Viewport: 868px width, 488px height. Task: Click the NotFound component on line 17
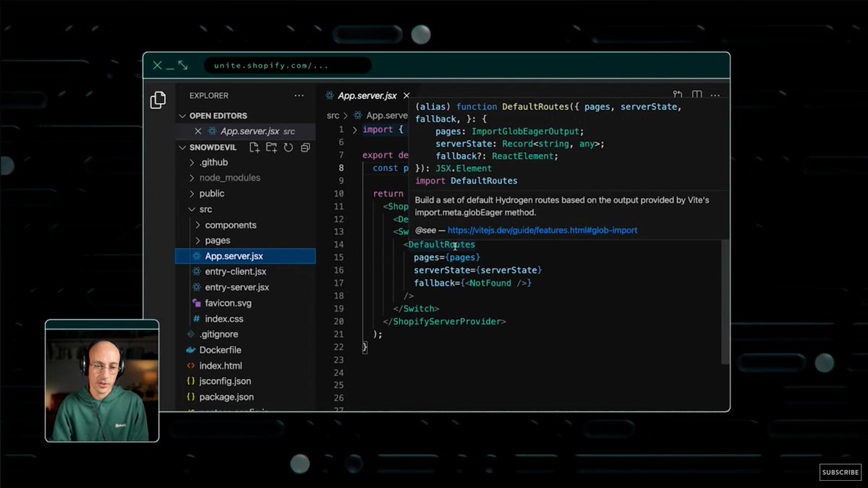click(x=490, y=283)
